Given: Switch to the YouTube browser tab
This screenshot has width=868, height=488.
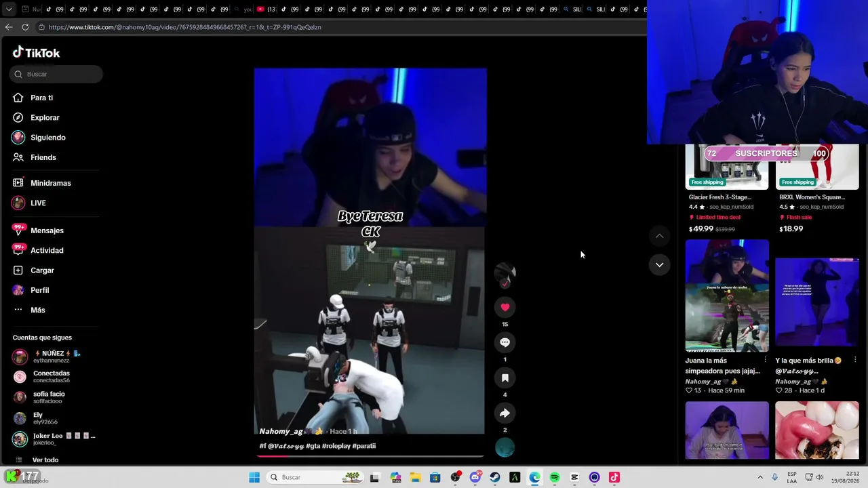Looking at the screenshot, I should 266,9.
